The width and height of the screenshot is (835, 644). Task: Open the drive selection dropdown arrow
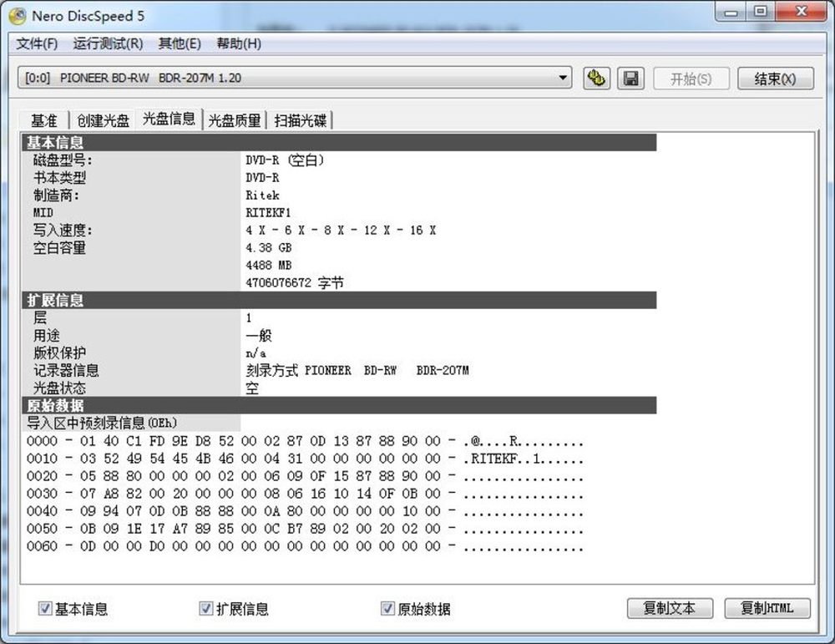(x=562, y=79)
